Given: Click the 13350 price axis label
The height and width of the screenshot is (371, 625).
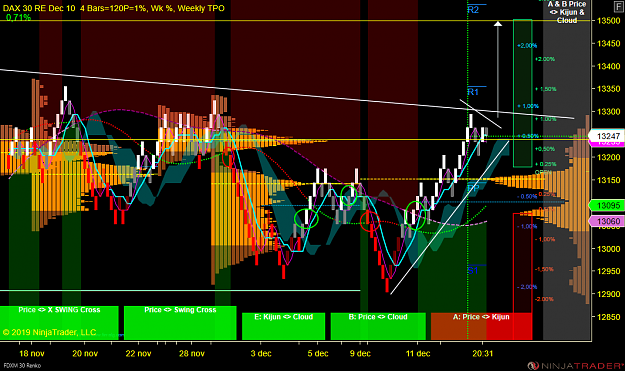Looking at the screenshot, I should click(x=609, y=89).
